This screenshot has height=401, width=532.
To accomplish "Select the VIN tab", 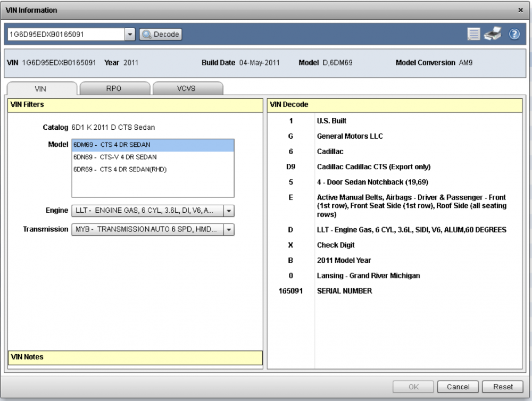I will pyautogui.click(x=43, y=89).
